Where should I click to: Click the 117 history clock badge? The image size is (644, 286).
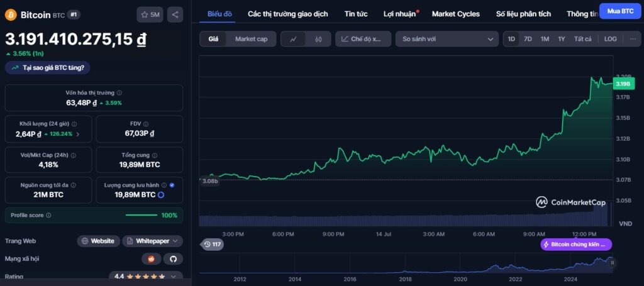click(x=213, y=244)
